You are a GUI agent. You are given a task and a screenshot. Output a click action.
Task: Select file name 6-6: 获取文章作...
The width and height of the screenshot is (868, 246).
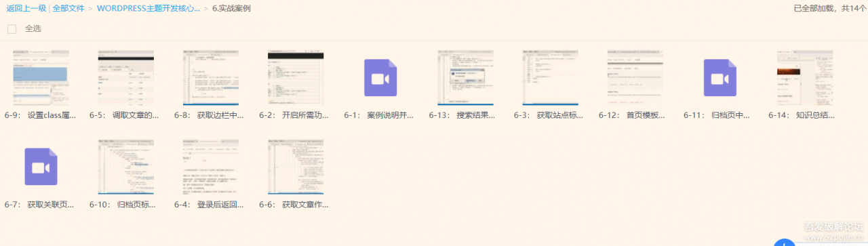click(x=294, y=204)
